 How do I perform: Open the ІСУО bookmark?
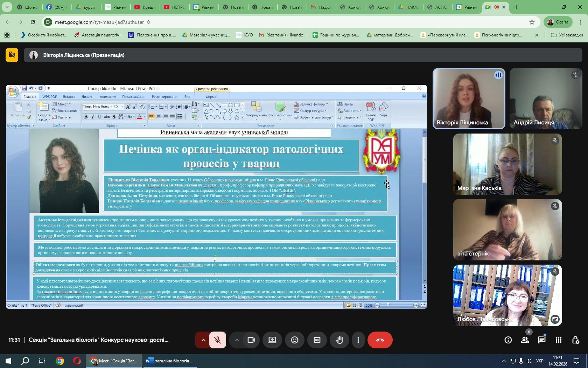[244, 35]
